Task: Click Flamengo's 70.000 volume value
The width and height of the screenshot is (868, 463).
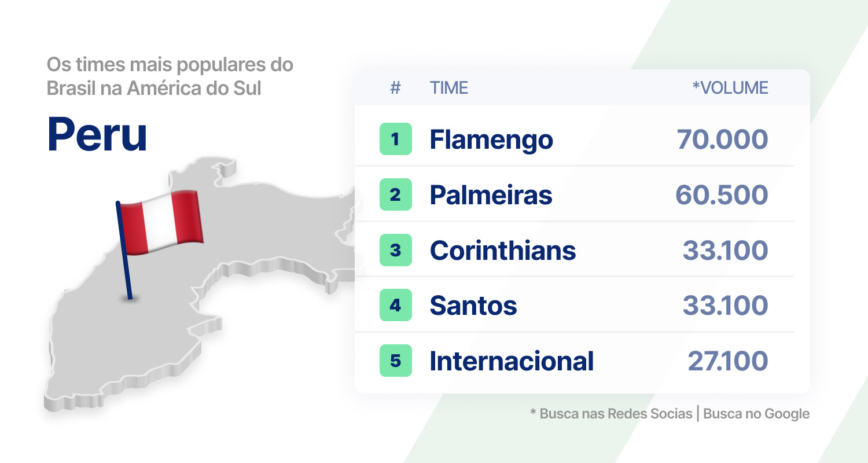Action: tap(722, 139)
